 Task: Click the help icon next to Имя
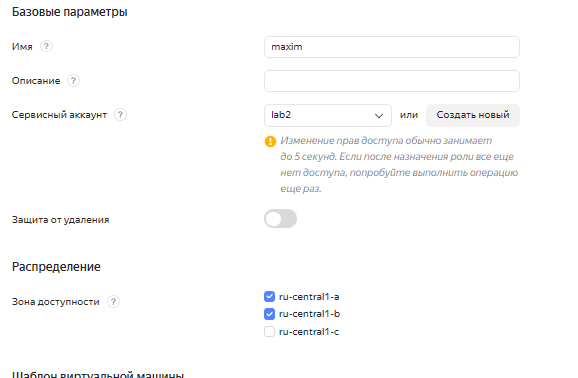pyautogui.click(x=46, y=46)
